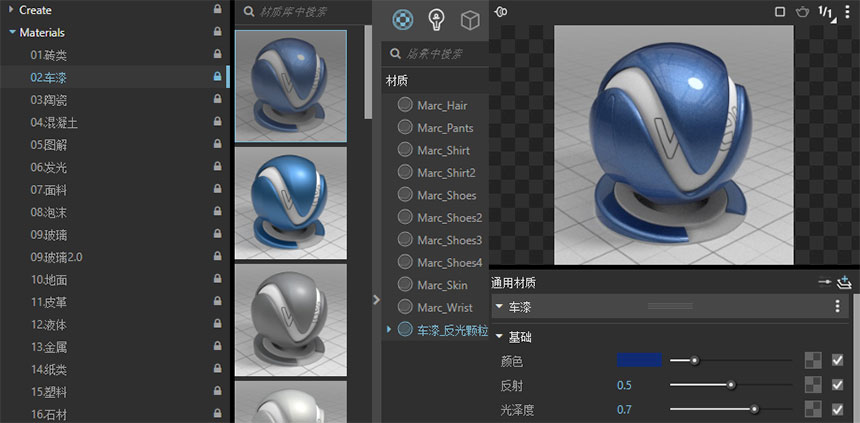Collapse the Materials tree folder

pos(12,32)
